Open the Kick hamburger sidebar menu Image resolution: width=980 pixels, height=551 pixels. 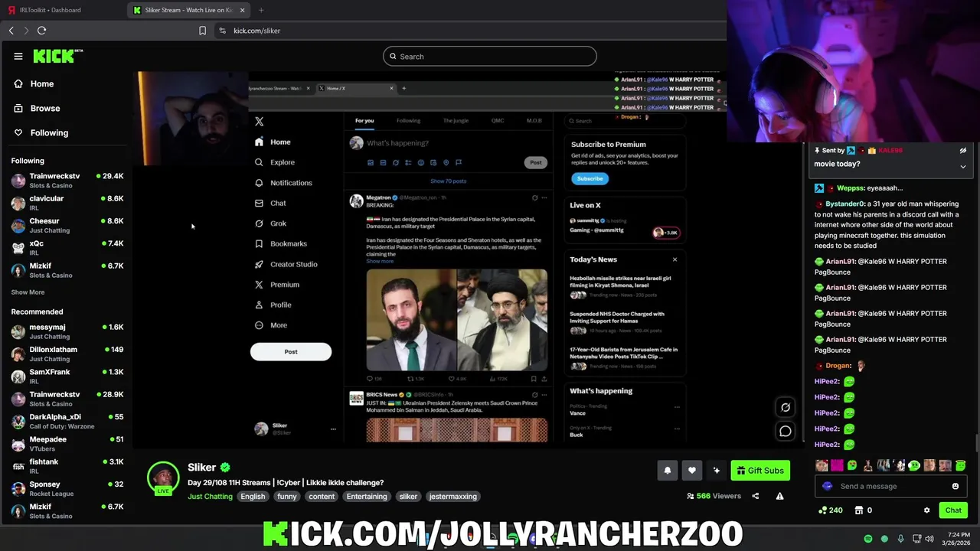[x=18, y=56]
